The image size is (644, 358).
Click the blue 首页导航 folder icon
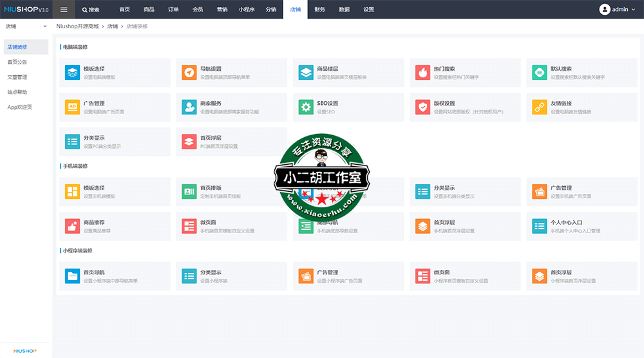click(x=72, y=276)
